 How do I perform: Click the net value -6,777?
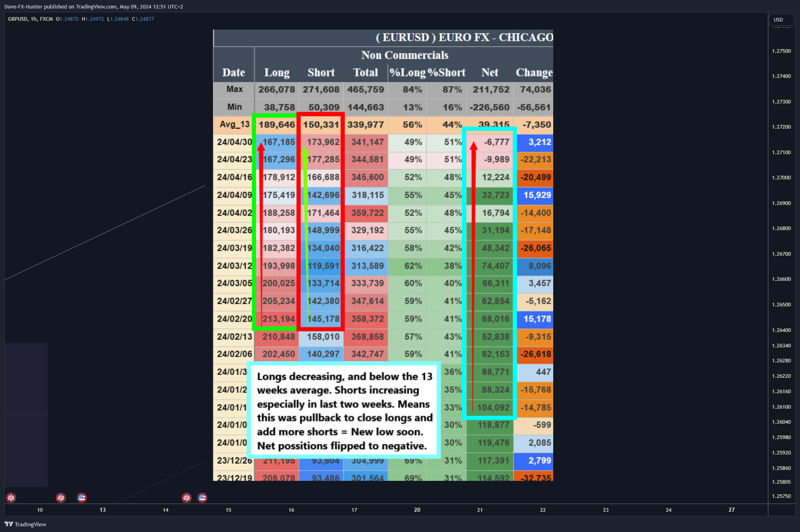tap(496, 142)
